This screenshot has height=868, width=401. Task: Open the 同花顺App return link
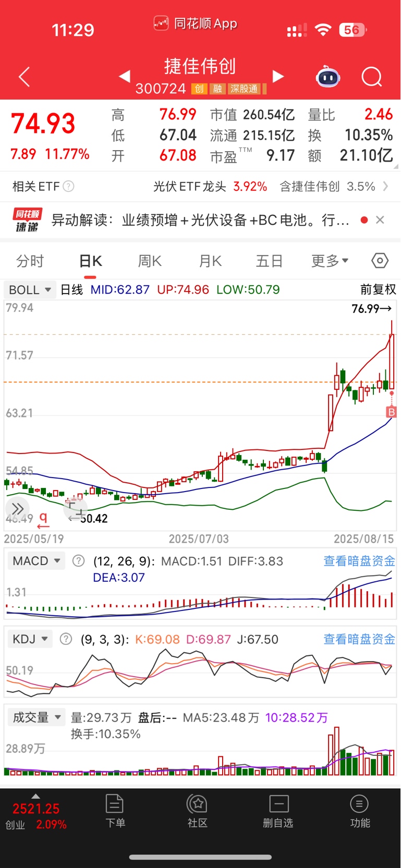point(196,23)
